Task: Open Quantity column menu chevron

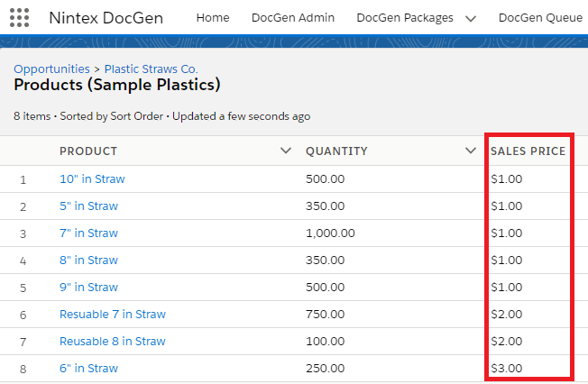Action: point(470,151)
